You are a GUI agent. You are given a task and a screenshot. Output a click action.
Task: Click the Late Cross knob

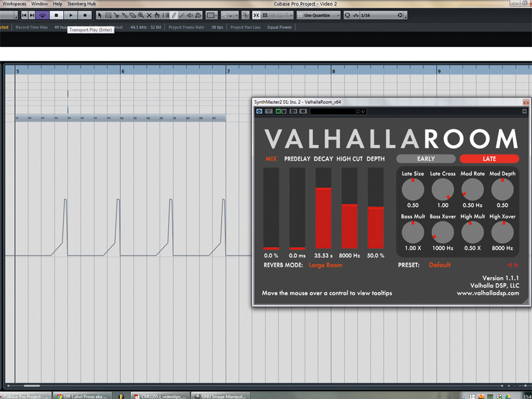point(442,189)
